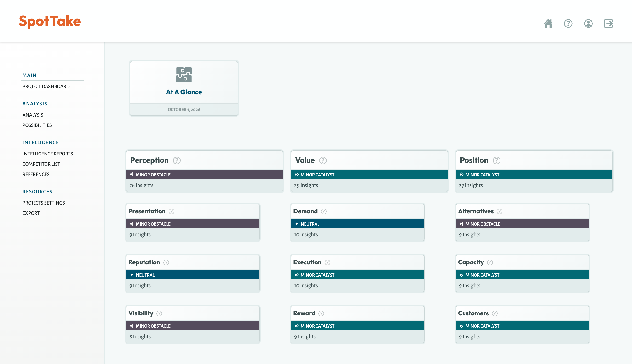Click "9 Insights" in Reward card

pos(305,336)
